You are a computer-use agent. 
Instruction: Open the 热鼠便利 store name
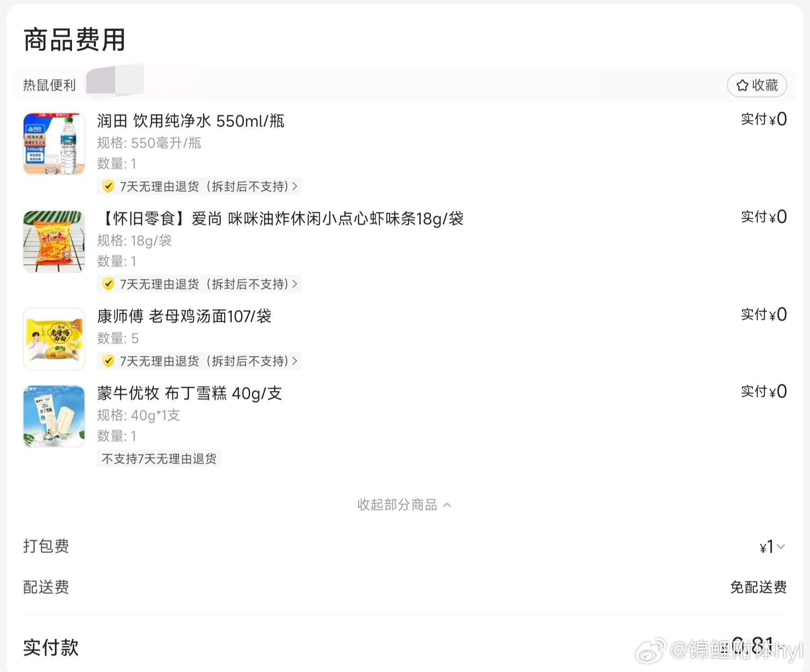[x=49, y=85]
